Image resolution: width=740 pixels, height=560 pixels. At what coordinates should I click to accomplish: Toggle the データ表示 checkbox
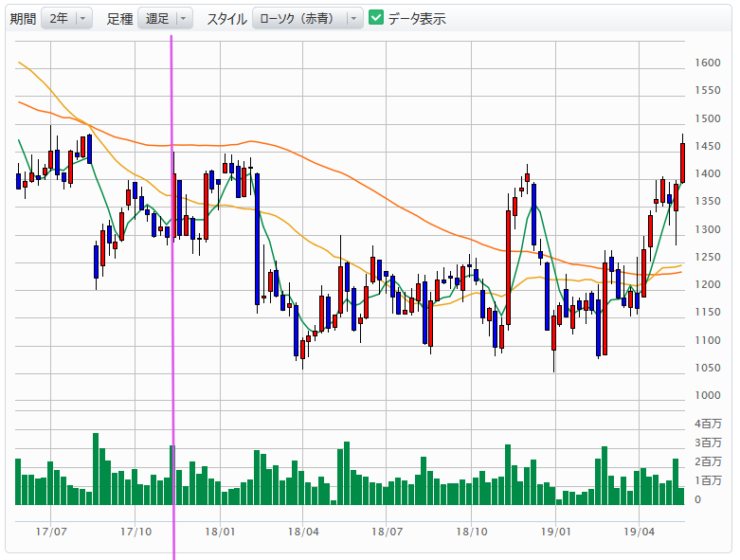click(x=376, y=18)
